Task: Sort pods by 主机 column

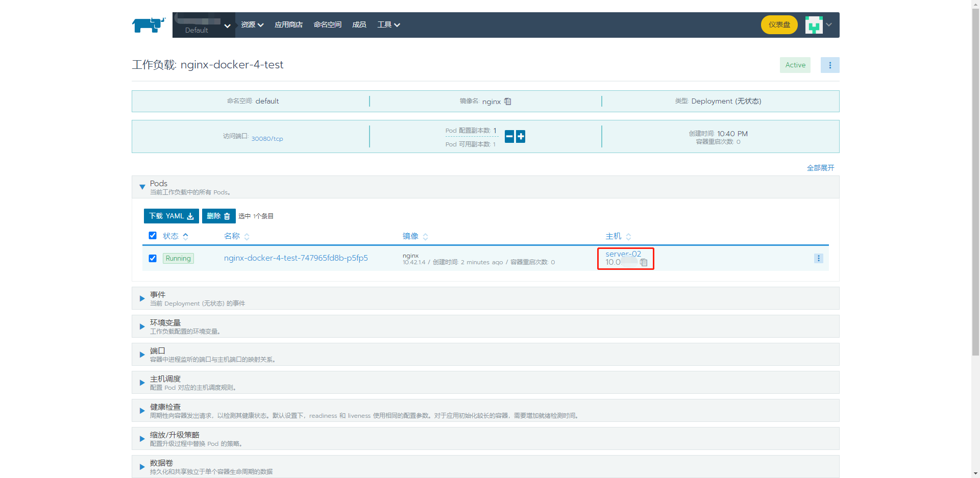Action: (x=619, y=236)
